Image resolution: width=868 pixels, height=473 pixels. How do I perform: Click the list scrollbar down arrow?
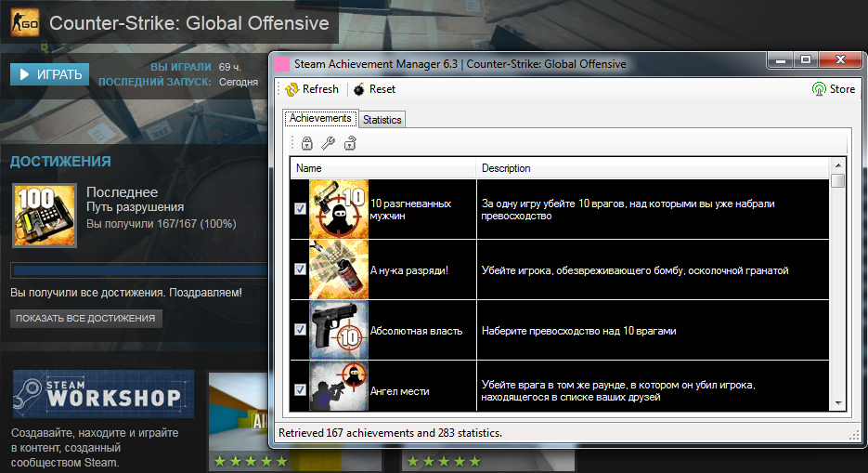(838, 404)
